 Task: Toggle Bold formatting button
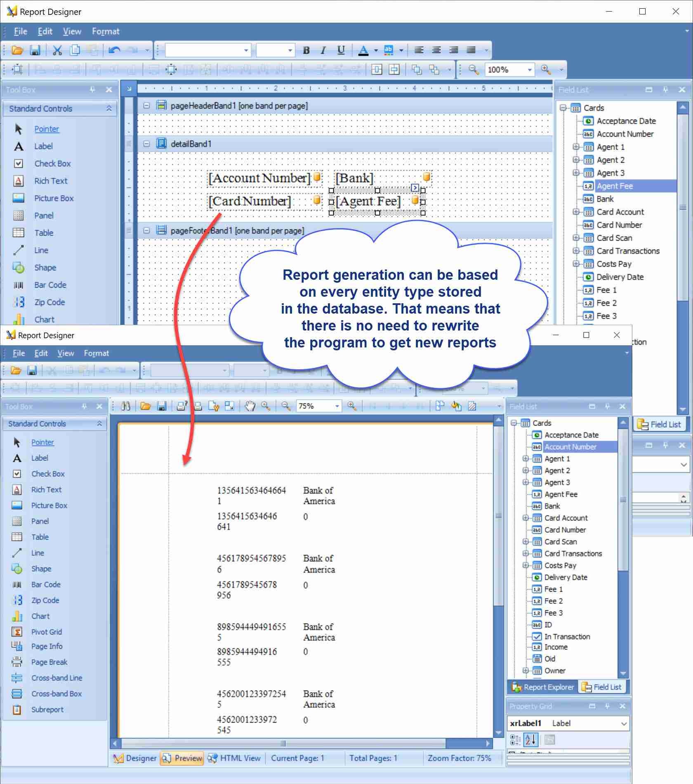(306, 50)
